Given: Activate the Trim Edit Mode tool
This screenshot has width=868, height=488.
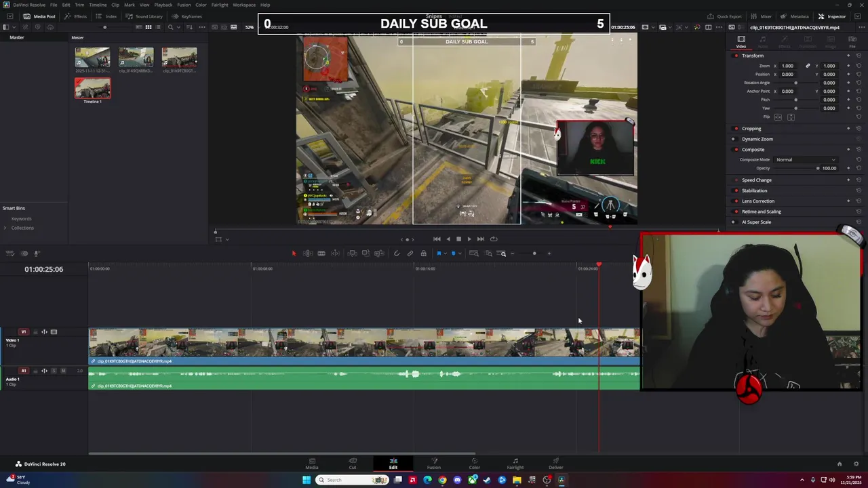Looking at the screenshot, I should click(308, 253).
